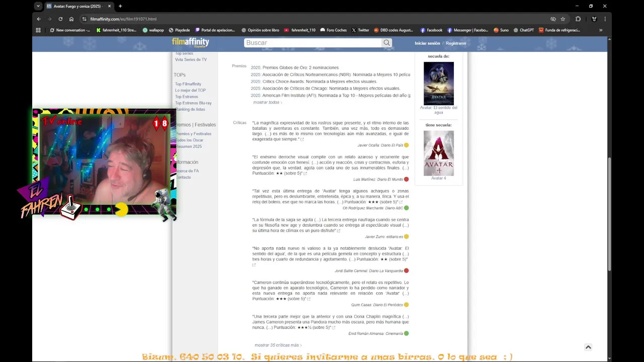Open Opinión sobre libro bookmark
This screenshot has height=362, width=644.
(x=260, y=30)
